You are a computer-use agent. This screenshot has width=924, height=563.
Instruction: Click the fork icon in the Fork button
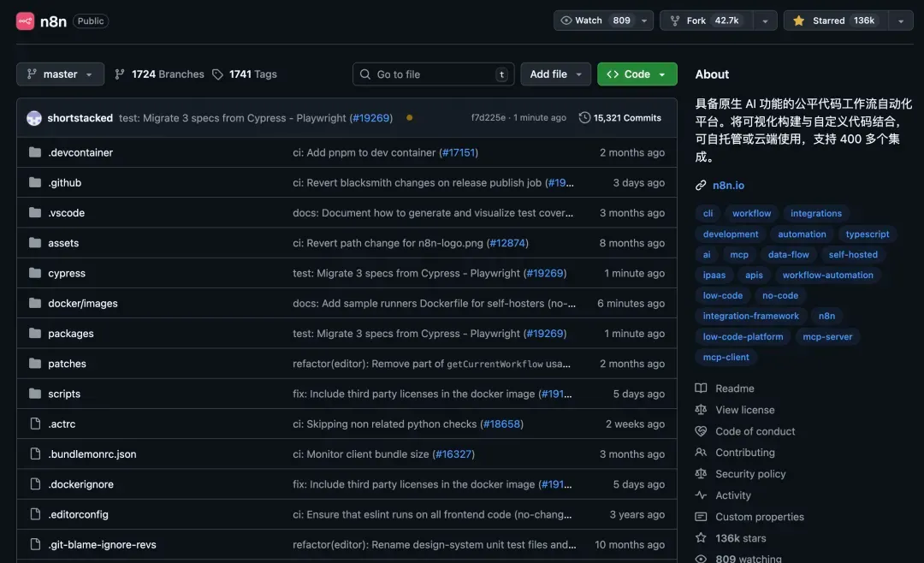click(673, 20)
